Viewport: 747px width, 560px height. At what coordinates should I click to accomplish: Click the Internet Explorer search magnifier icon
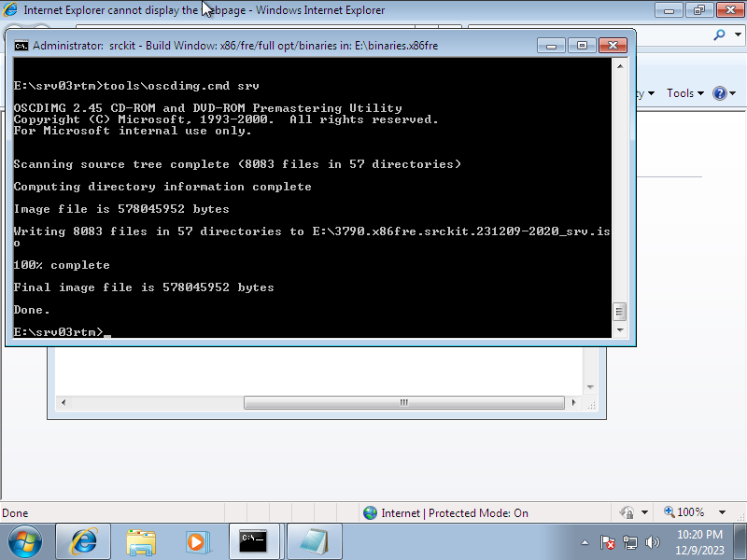(x=719, y=35)
